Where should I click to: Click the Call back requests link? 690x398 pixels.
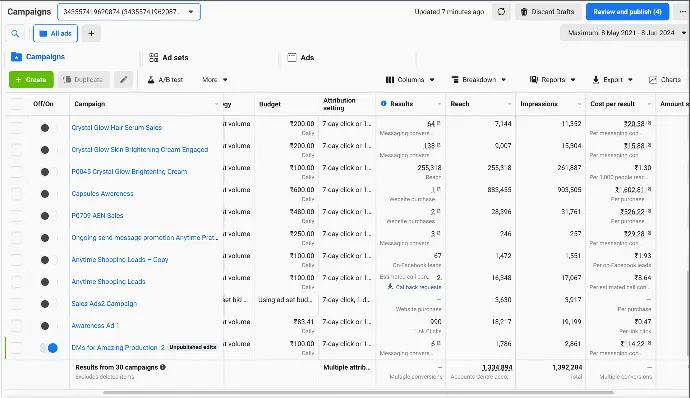418,287
